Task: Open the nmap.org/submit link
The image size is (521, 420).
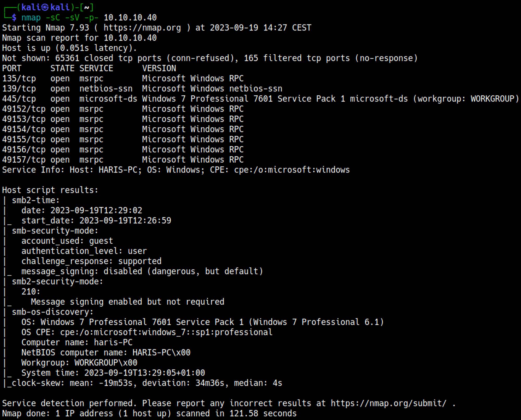Action: pyautogui.click(x=388, y=403)
